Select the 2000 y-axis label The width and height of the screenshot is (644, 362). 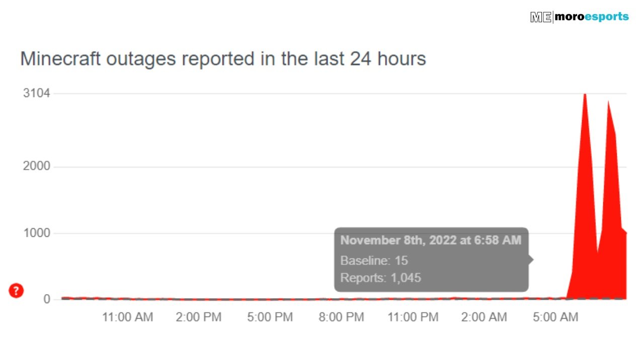(37, 166)
